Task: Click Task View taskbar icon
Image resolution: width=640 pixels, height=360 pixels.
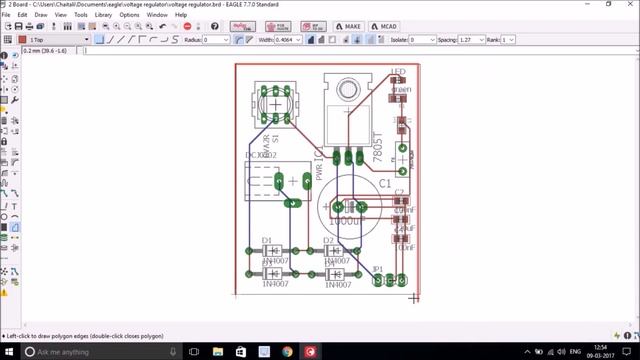Action: (x=194, y=351)
